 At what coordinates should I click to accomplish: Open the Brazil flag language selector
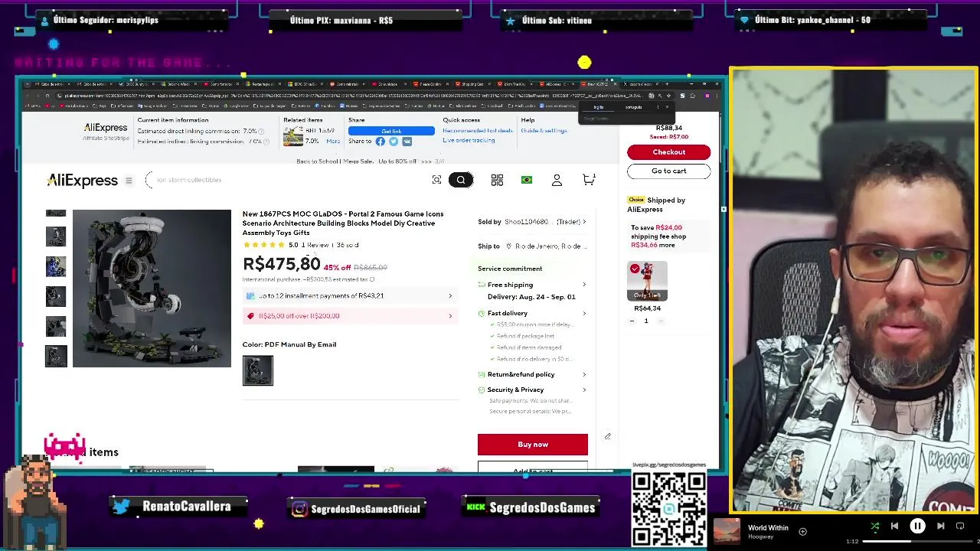point(527,180)
